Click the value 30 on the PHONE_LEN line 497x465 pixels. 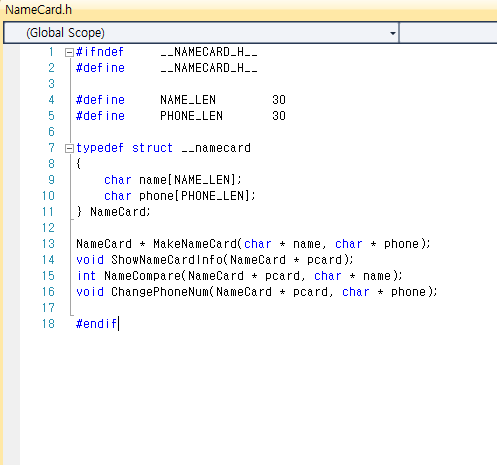pos(279,116)
